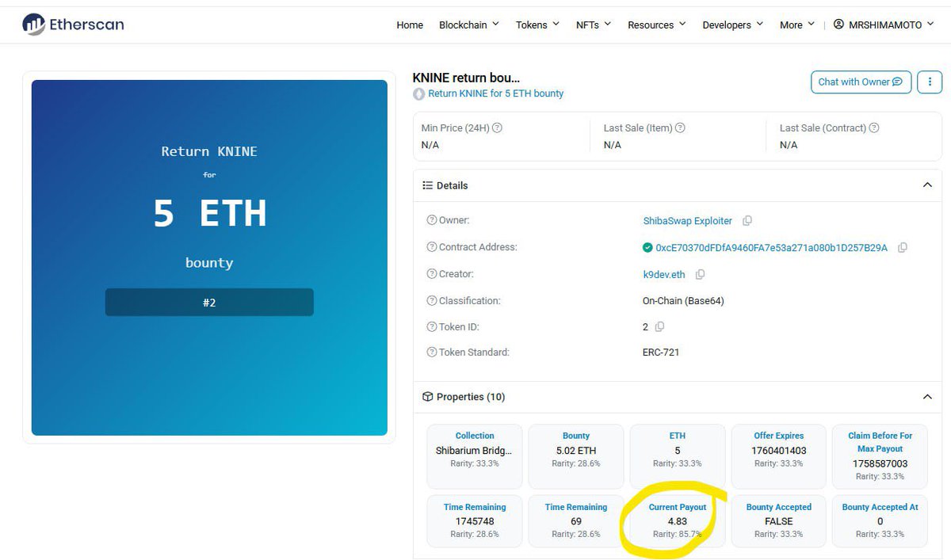Click the green verified checkmark icon
The image size is (951, 560).
(647, 248)
